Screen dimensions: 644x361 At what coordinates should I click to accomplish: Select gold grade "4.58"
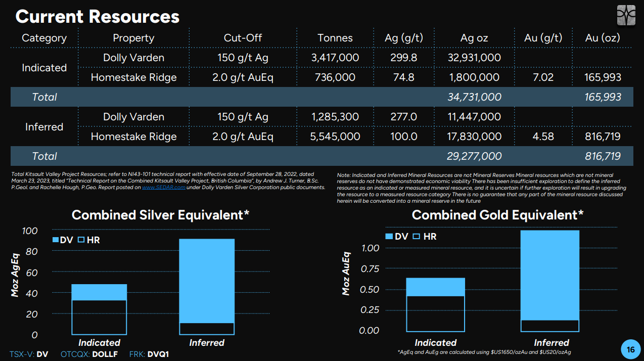click(543, 137)
